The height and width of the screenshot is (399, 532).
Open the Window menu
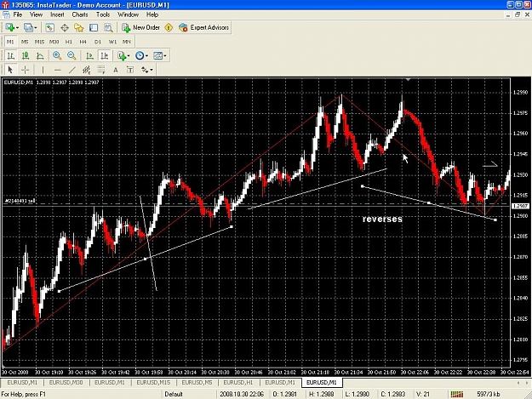128,14
